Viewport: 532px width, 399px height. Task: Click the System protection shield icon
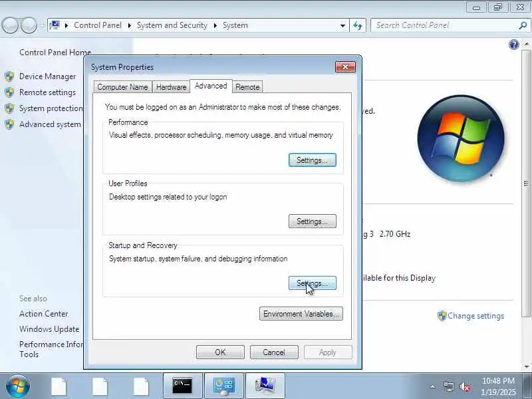[x=9, y=108]
